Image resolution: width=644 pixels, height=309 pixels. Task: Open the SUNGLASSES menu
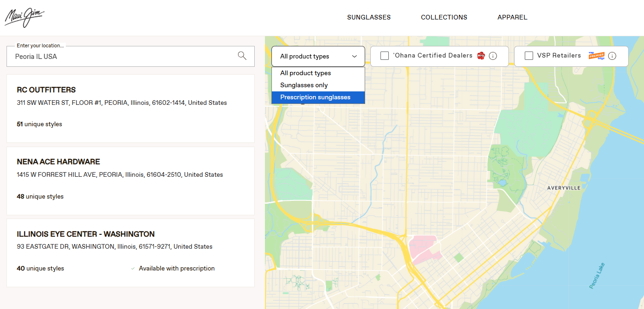[x=369, y=17]
